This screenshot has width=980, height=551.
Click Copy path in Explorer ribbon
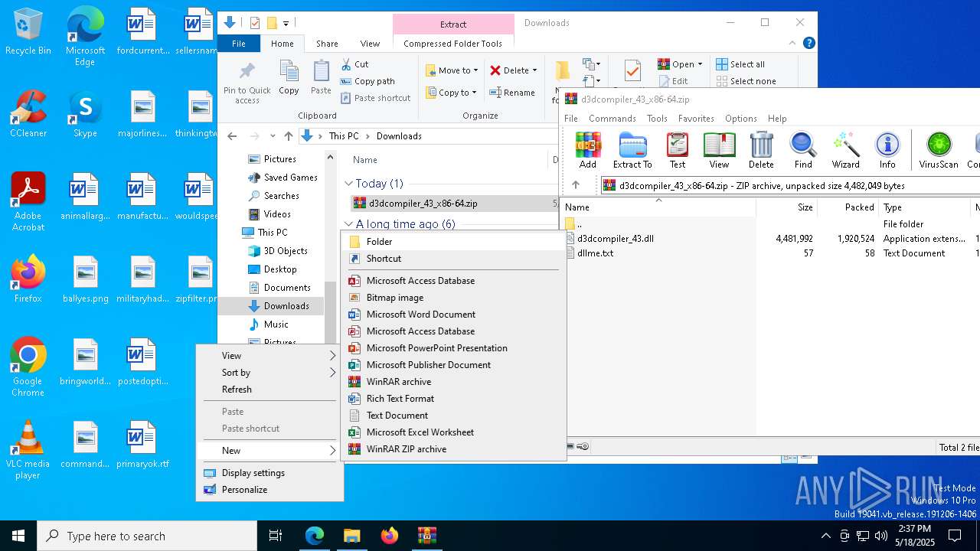click(x=367, y=81)
